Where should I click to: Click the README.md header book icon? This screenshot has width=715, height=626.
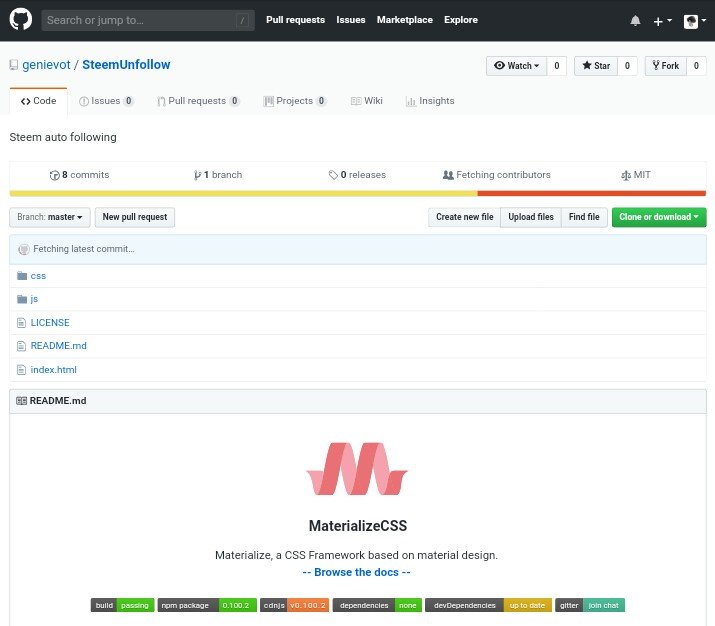pyautogui.click(x=21, y=401)
